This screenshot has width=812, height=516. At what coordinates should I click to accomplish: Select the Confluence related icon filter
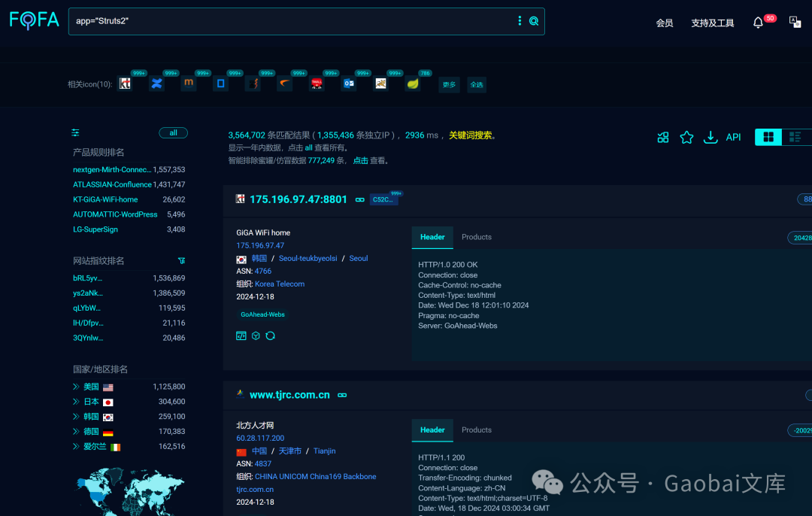(x=156, y=83)
